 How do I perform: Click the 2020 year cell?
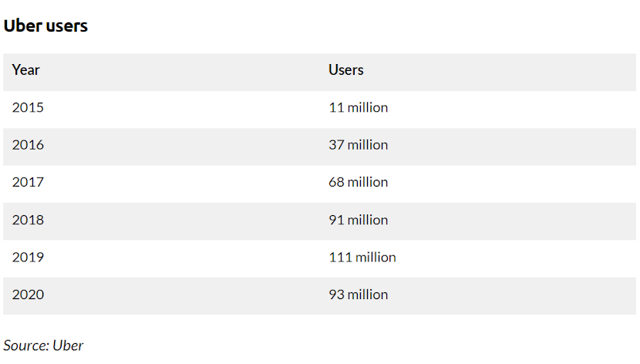click(28, 295)
